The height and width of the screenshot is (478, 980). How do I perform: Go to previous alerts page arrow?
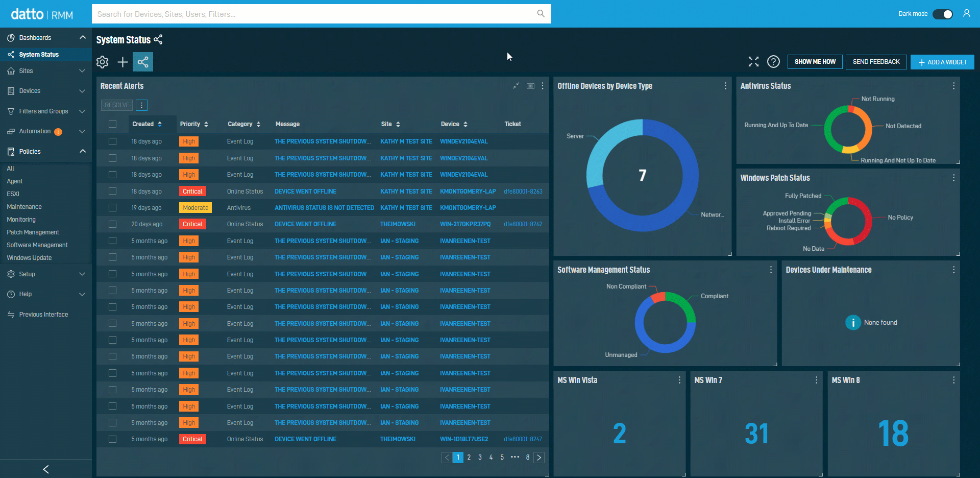447,458
